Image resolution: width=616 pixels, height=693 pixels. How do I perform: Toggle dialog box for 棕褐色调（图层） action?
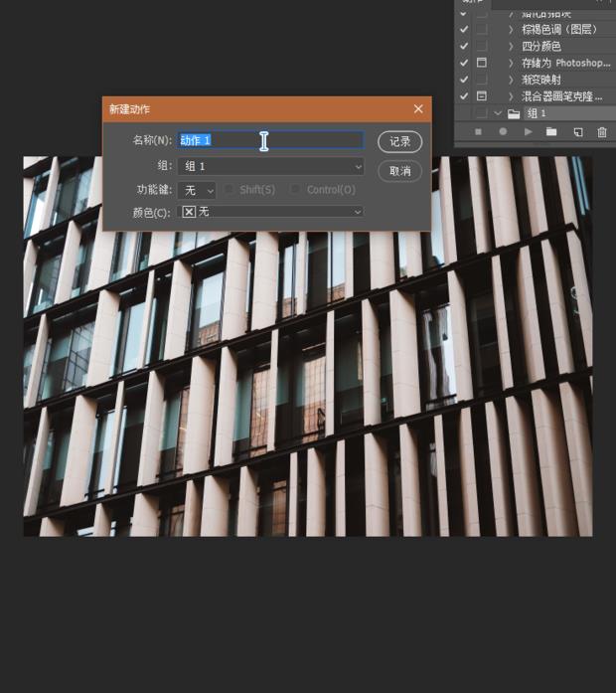(x=481, y=30)
